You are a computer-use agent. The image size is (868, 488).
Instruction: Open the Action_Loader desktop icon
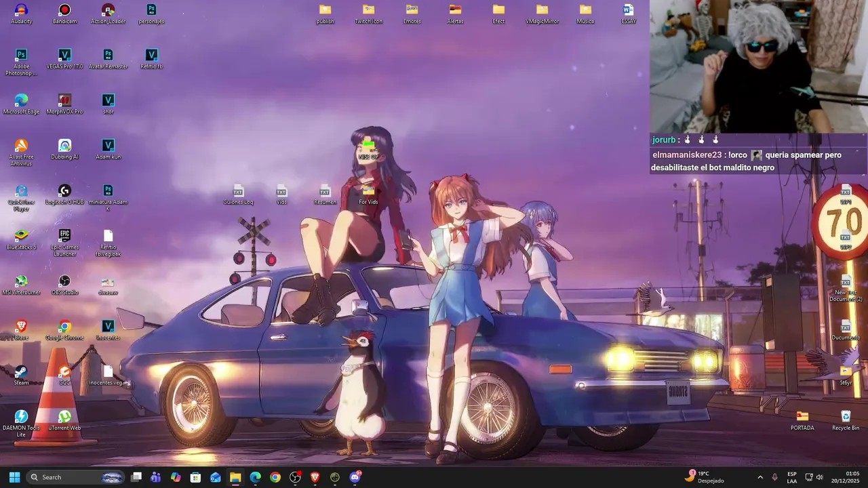[108, 14]
